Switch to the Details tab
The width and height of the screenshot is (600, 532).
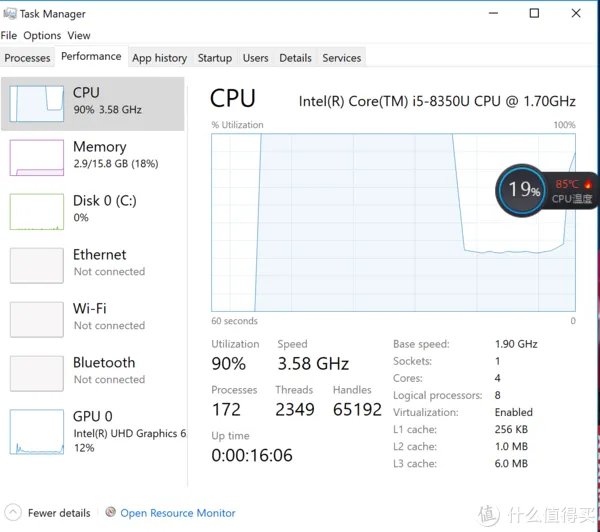point(295,58)
